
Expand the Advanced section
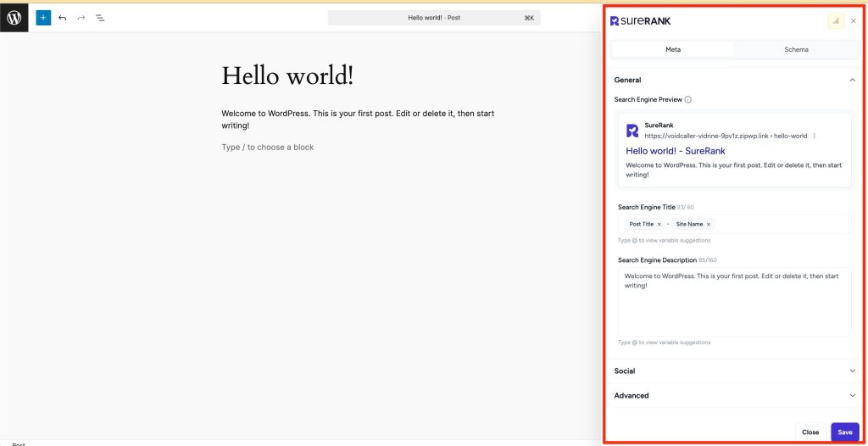pos(735,396)
